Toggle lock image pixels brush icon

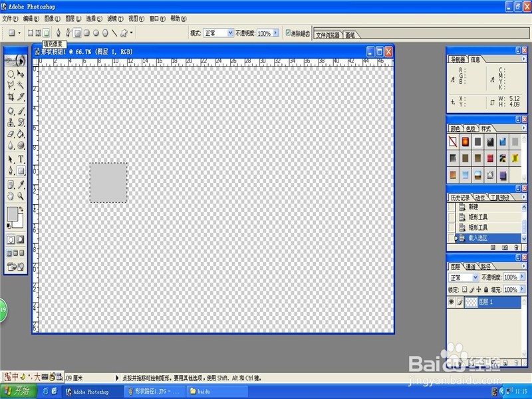pos(471,289)
